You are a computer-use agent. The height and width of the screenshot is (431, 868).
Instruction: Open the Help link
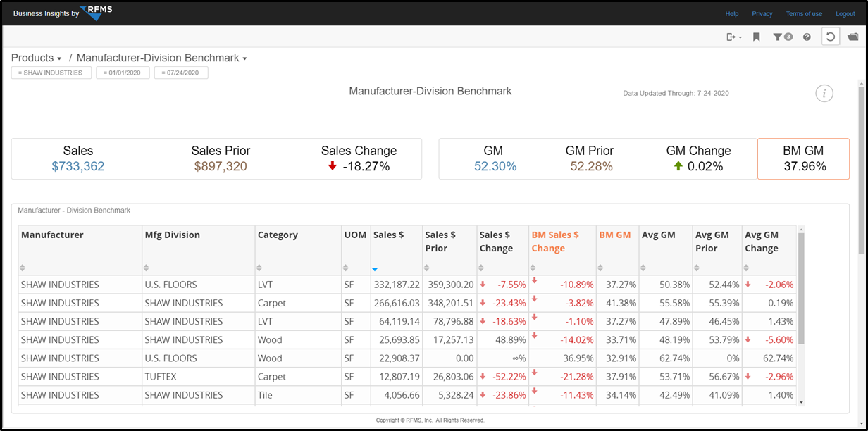click(732, 14)
